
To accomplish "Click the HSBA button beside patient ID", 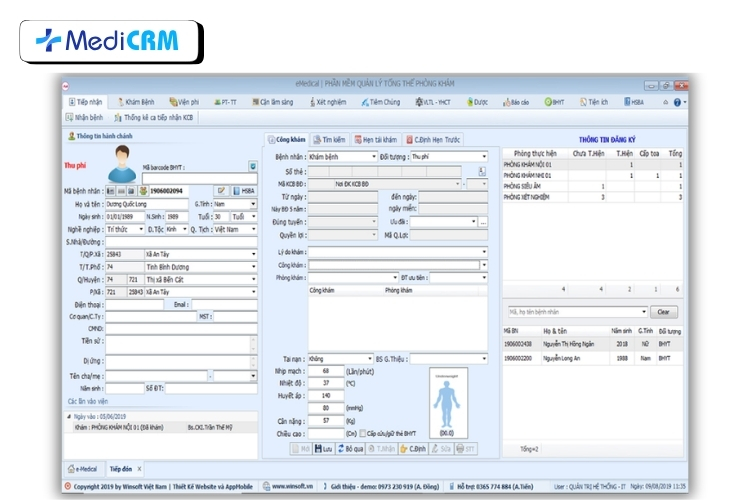I will [x=245, y=190].
